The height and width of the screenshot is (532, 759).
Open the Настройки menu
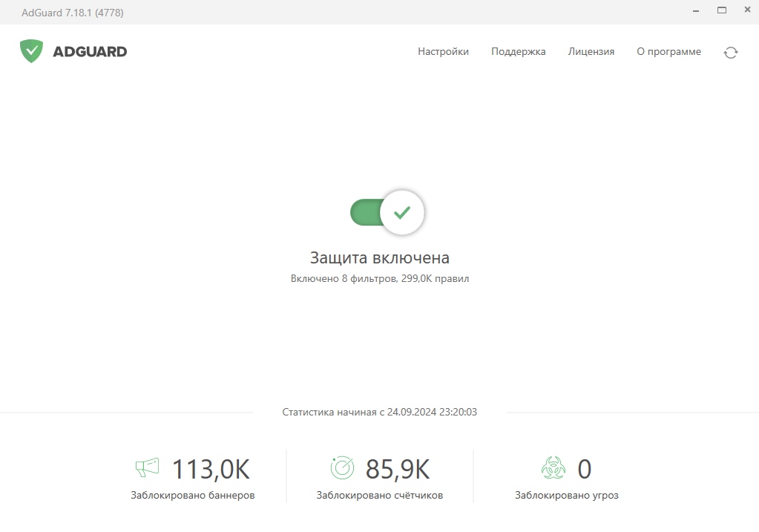pyautogui.click(x=444, y=51)
